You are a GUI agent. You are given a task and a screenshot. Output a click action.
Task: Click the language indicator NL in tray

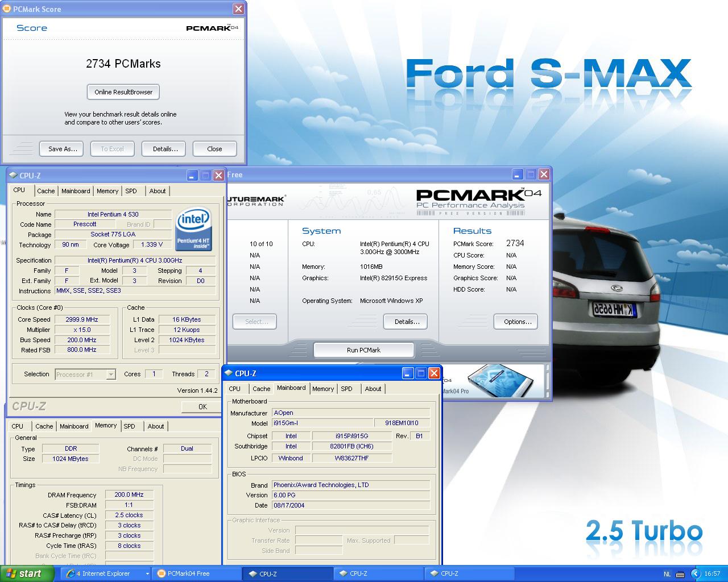click(667, 574)
